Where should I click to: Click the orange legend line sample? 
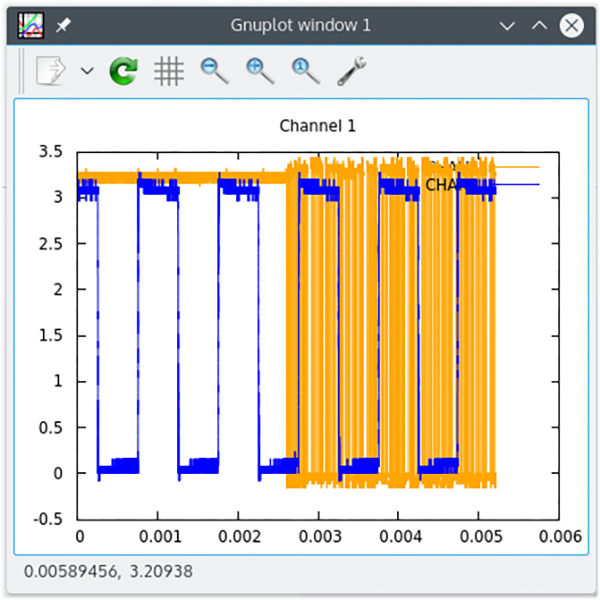(518, 167)
